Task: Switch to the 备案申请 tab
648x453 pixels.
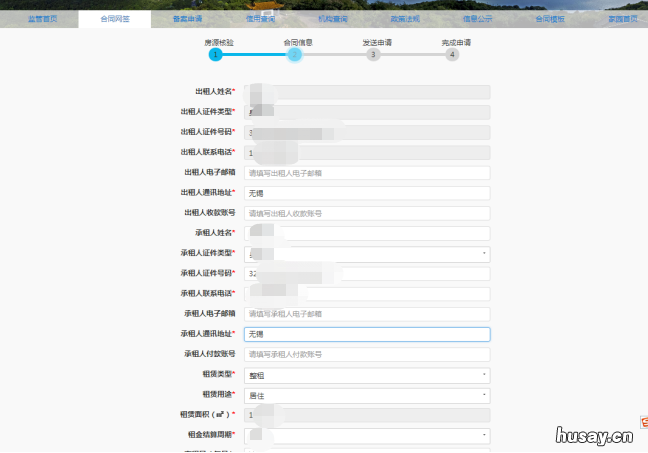Action: 188,19
